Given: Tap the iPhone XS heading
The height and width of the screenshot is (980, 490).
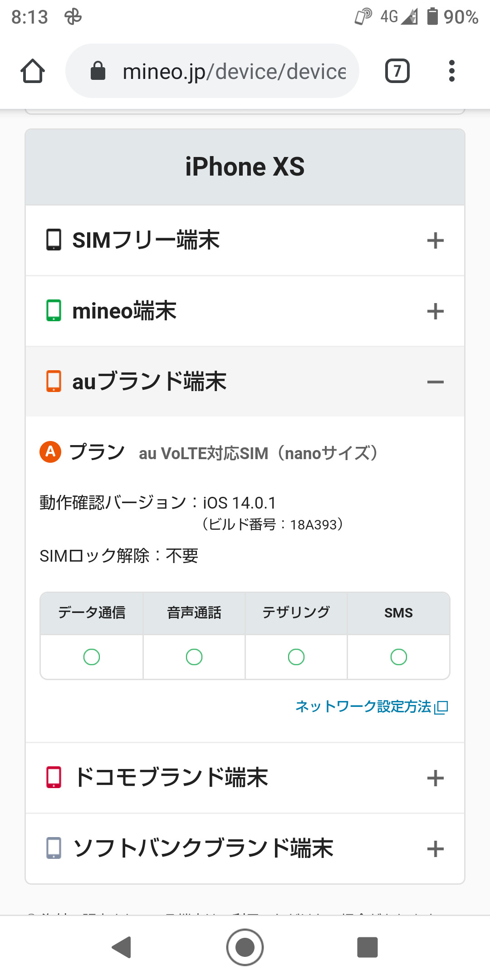Looking at the screenshot, I should pos(245,167).
